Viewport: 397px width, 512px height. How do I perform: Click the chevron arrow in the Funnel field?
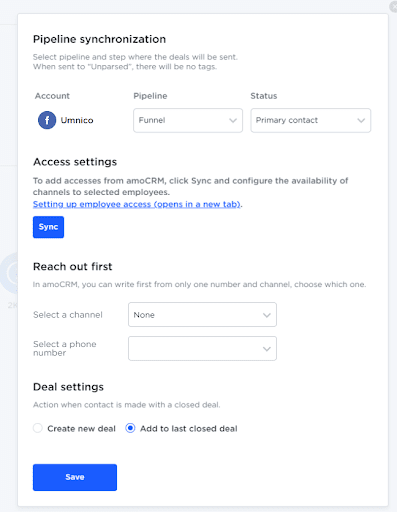[x=233, y=120]
